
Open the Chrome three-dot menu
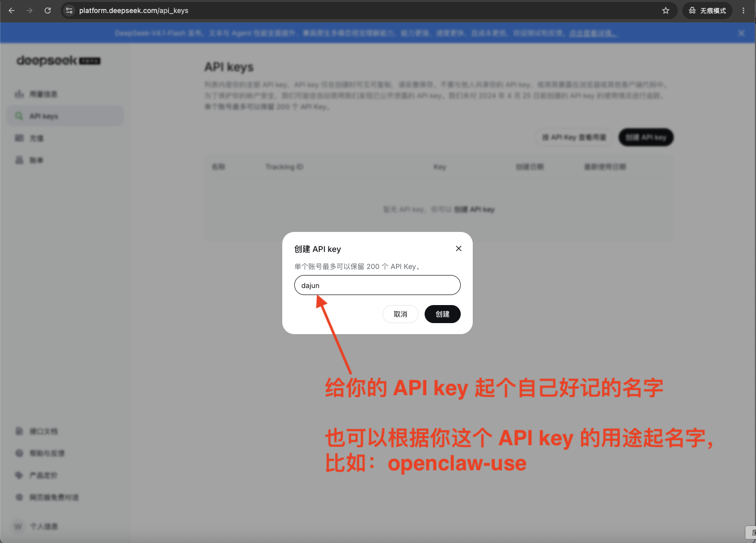pos(743,11)
